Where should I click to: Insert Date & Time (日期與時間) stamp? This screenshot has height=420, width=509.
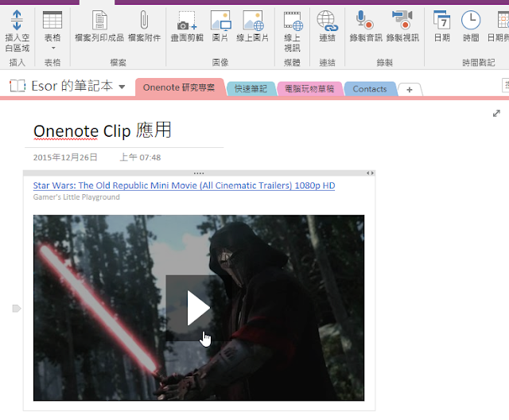click(x=503, y=20)
